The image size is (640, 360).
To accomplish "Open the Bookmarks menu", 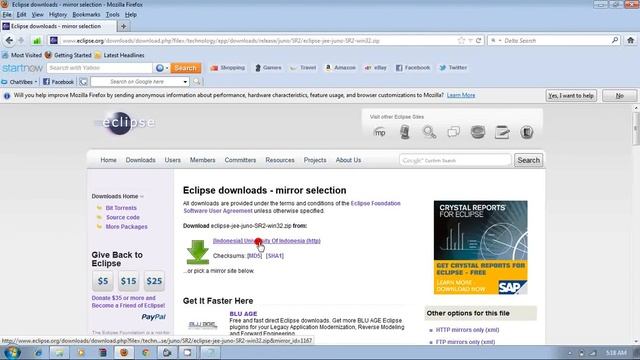I will coord(86,14).
